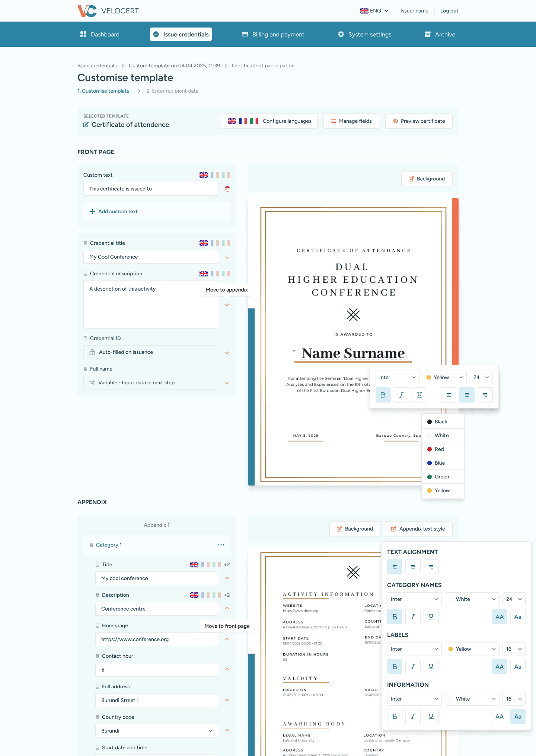
Task: Click Manage fields button
Action: pos(351,121)
